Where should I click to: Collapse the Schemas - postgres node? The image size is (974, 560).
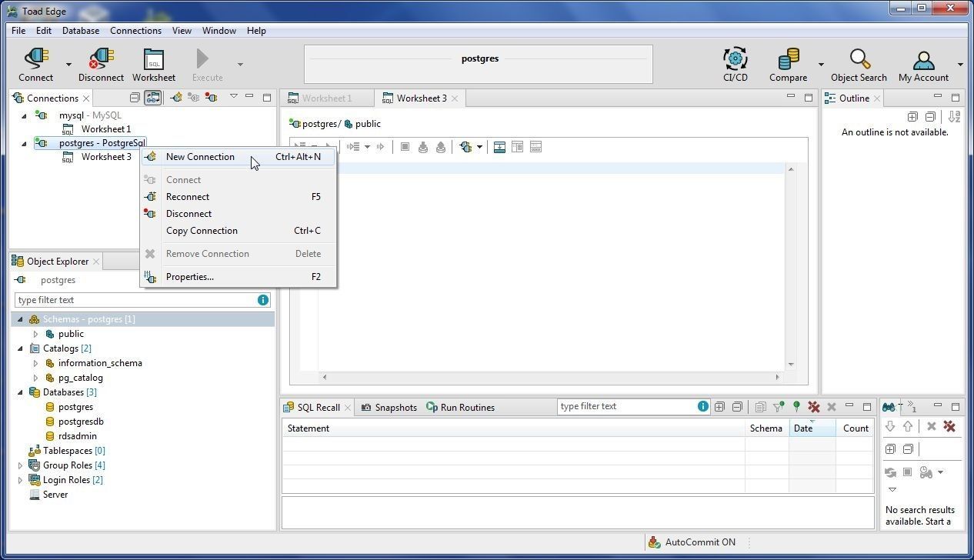coord(21,319)
